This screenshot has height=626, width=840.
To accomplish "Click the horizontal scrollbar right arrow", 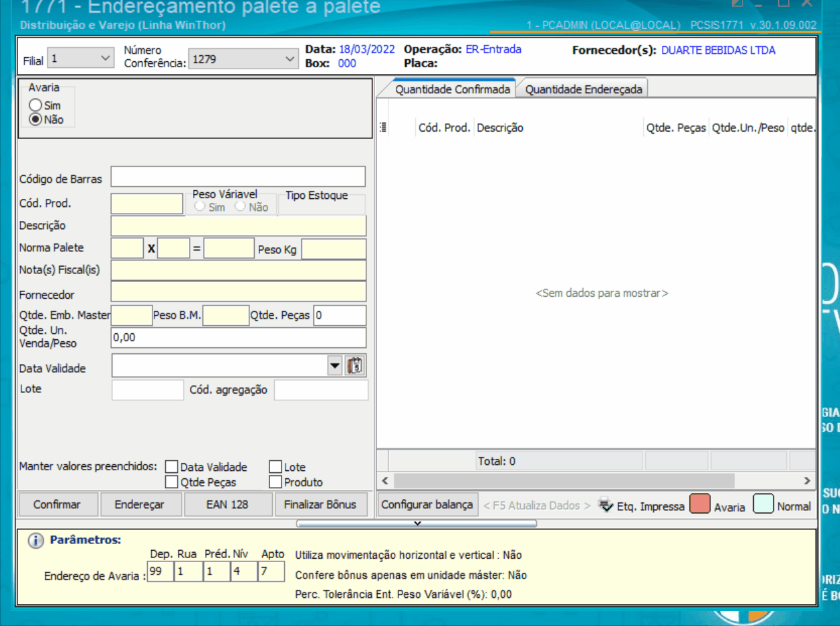I will pos(807,481).
